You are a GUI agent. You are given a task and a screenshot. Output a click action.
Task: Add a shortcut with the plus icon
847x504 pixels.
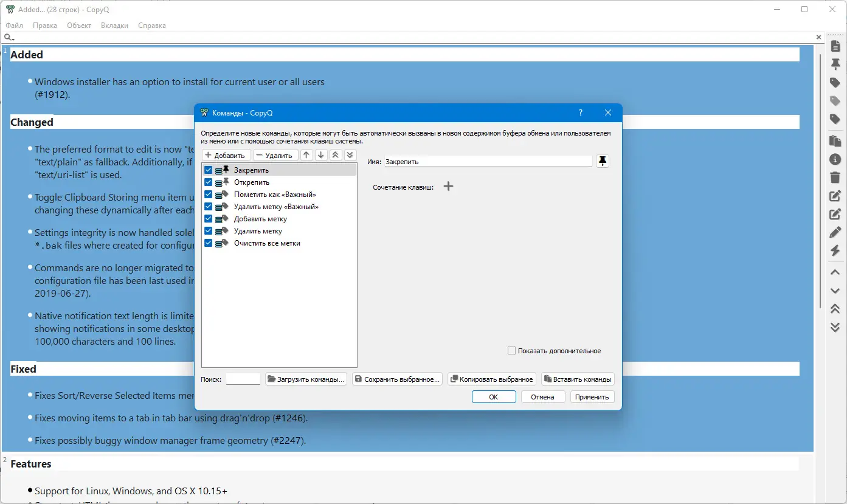point(448,187)
